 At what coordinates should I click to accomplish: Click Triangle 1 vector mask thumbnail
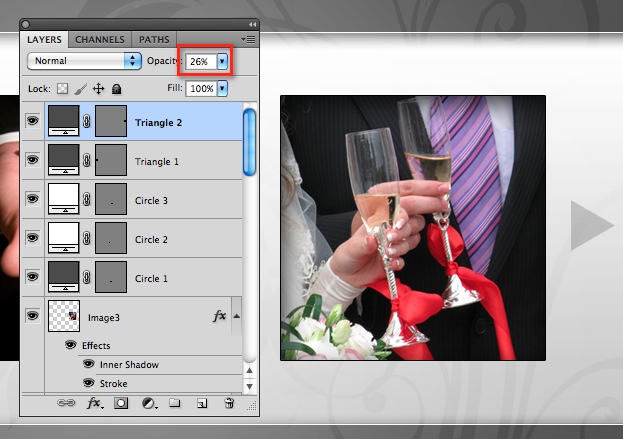tap(111, 160)
